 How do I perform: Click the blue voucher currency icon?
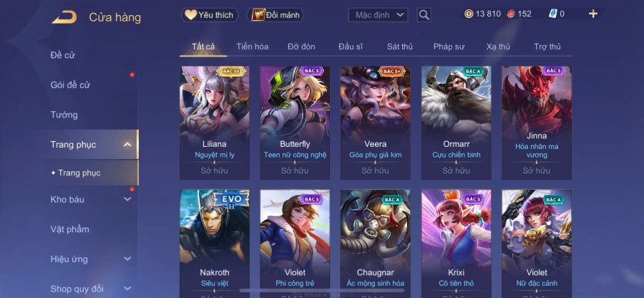coord(552,14)
